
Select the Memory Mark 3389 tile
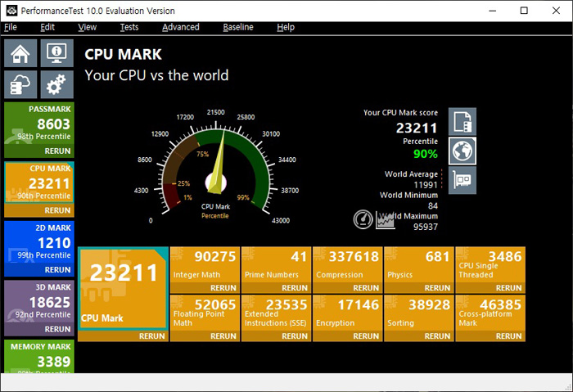pos(39,356)
